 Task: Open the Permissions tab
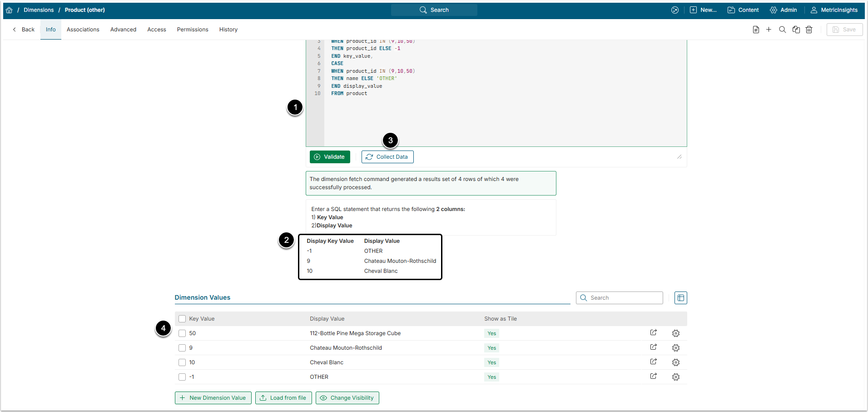pyautogui.click(x=193, y=30)
